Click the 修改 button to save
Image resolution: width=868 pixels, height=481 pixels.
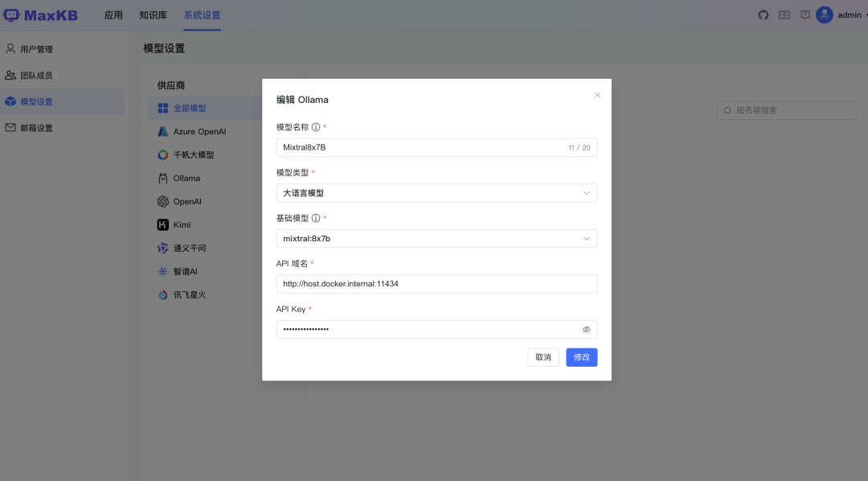click(x=581, y=357)
